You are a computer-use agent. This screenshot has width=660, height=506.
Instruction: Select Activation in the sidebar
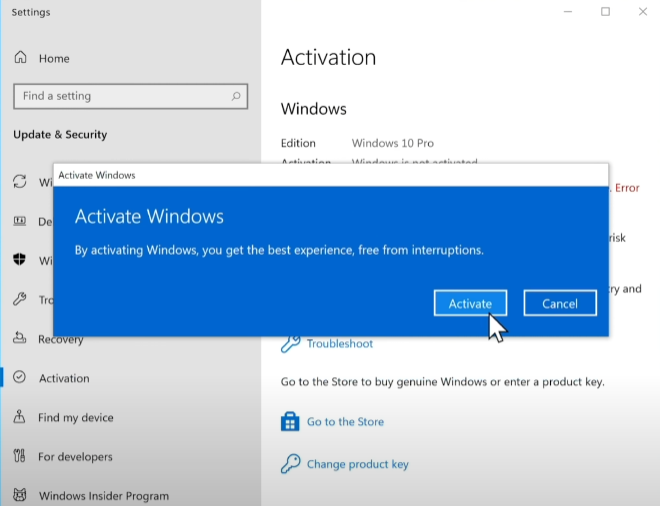64,378
